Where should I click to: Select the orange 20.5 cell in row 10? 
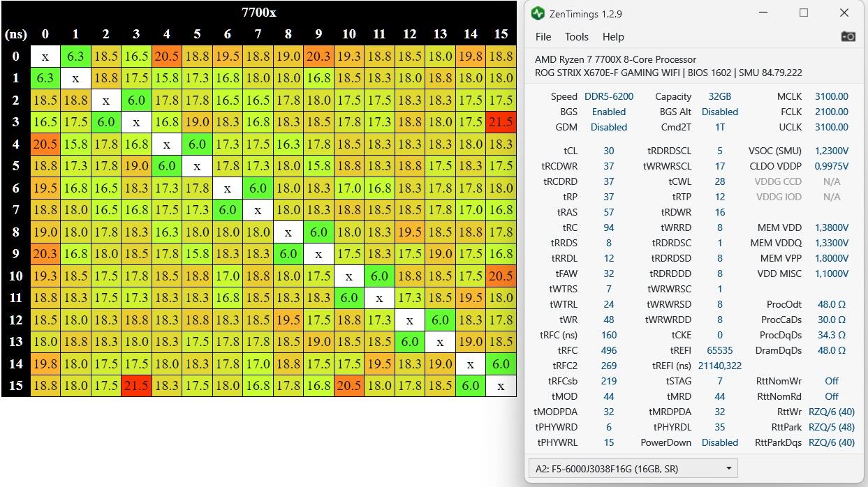coord(501,276)
